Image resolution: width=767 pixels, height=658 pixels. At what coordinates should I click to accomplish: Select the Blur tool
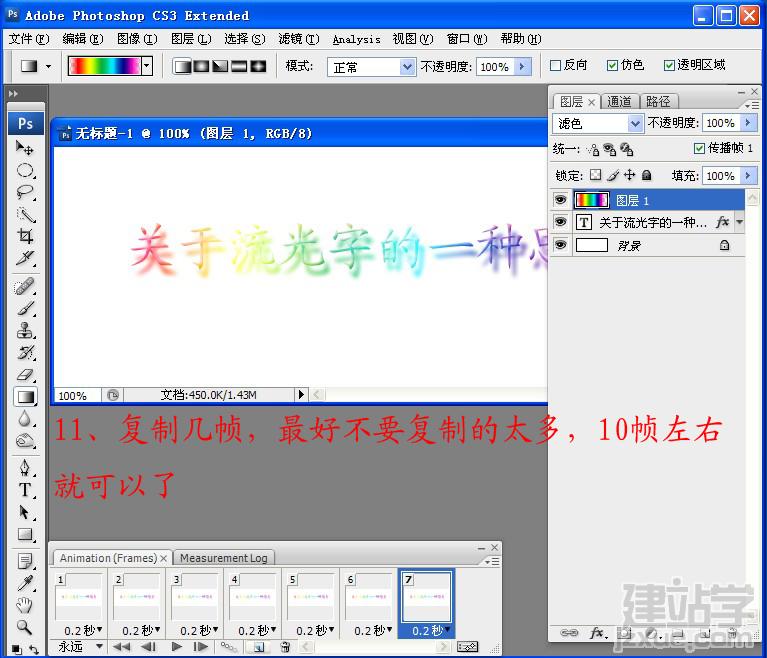pyautogui.click(x=24, y=419)
